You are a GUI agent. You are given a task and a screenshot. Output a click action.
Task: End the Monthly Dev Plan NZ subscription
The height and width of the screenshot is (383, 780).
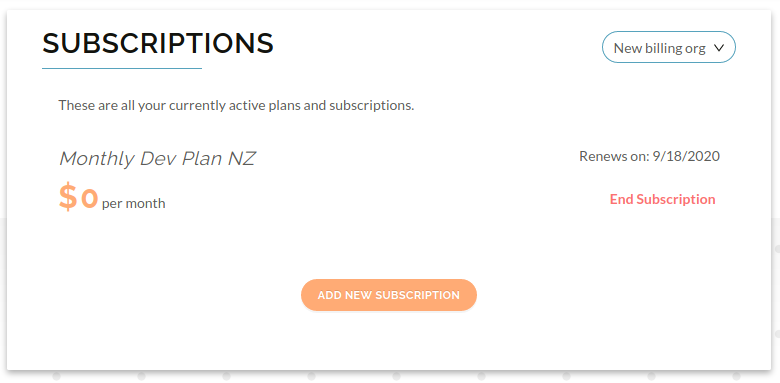(662, 199)
